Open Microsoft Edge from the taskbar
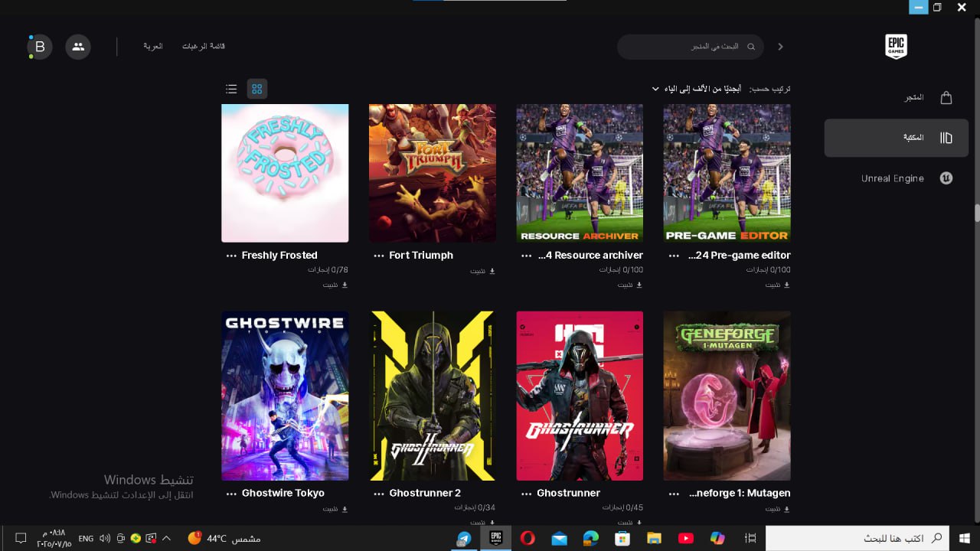Image resolution: width=980 pixels, height=551 pixels. coord(590,539)
